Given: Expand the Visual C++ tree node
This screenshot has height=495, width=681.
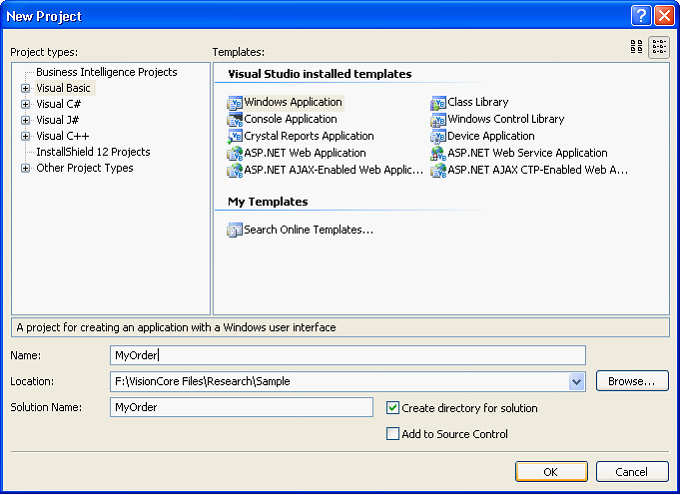Looking at the screenshot, I should pos(26,137).
